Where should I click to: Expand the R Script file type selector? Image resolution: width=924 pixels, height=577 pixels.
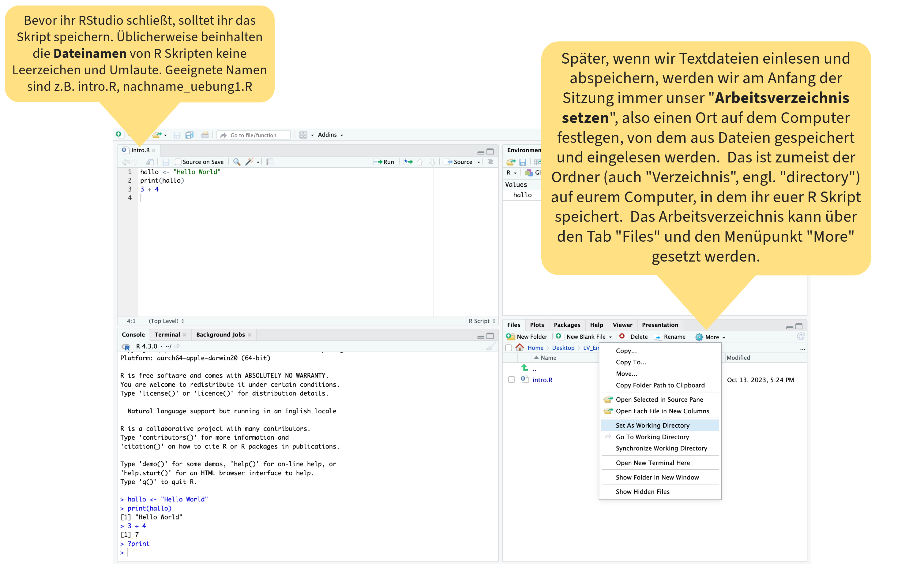pyautogui.click(x=482, y=321)
